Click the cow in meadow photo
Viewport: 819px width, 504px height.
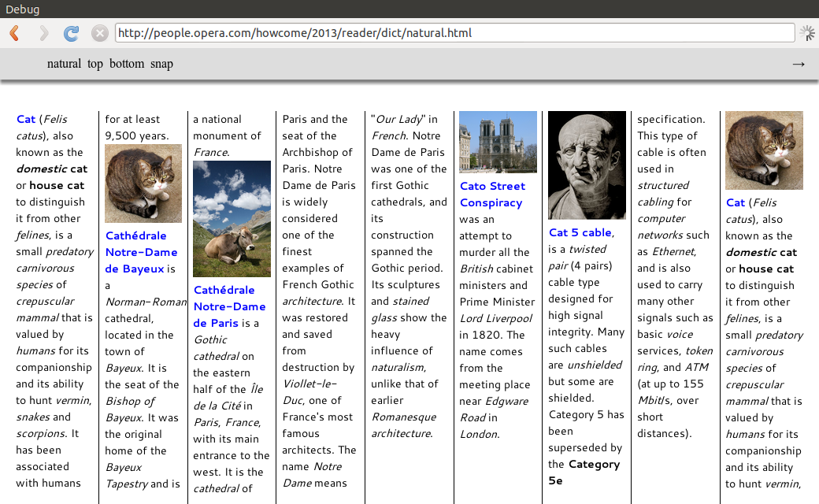pos(232,219)
